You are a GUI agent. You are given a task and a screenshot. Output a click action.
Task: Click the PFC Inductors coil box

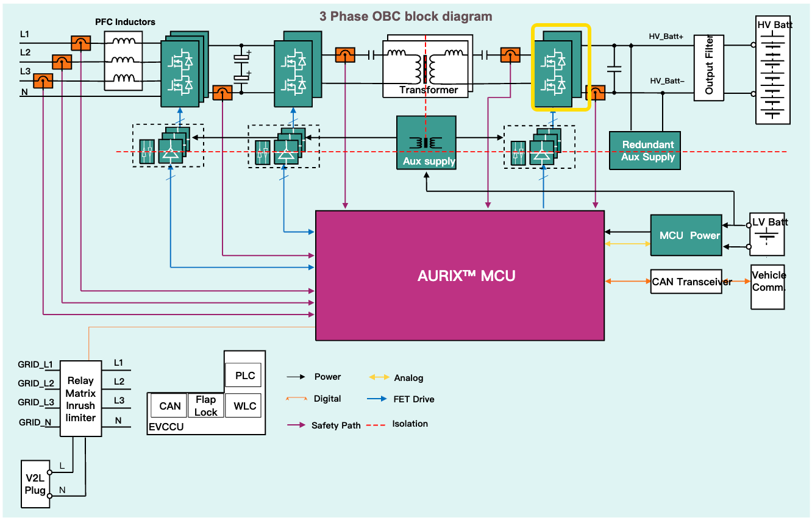point(124,61)
